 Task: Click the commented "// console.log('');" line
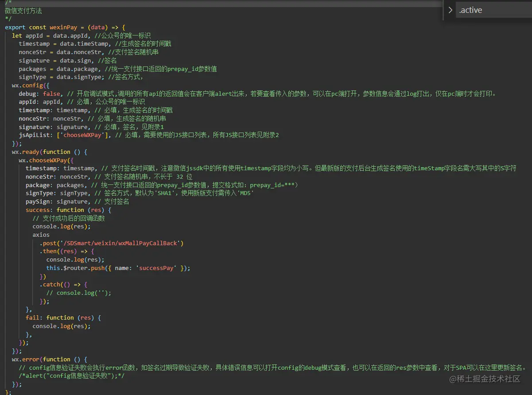(x=79, y=293)
